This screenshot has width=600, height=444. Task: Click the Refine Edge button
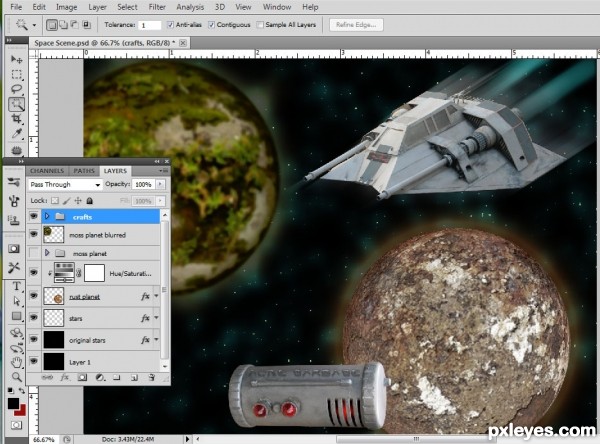click(x=356, y=25)
